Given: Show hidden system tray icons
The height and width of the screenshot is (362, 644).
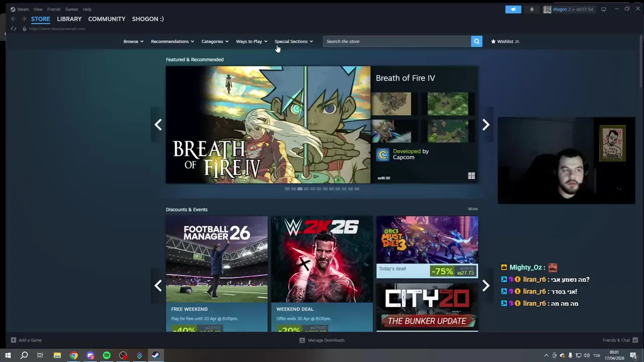Looking at the screenshot, I should pos(546,355).
